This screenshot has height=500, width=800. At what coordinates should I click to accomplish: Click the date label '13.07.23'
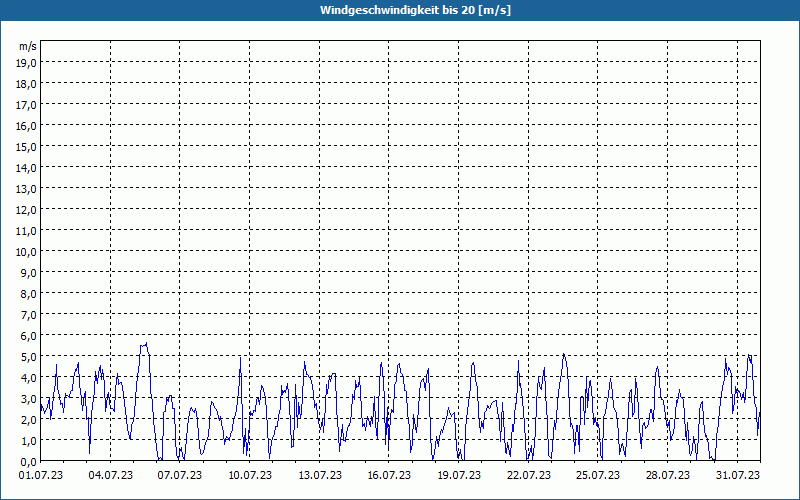[320, 476]
